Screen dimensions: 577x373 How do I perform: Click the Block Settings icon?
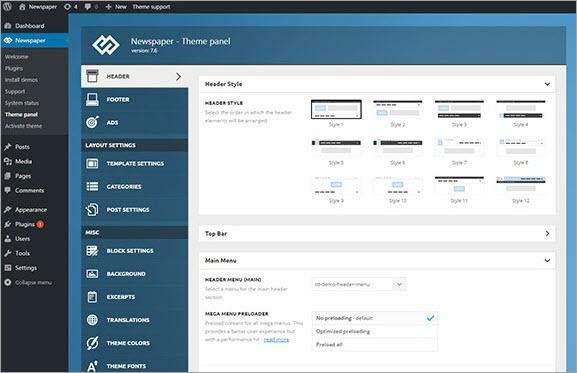(x=92, y=251)
